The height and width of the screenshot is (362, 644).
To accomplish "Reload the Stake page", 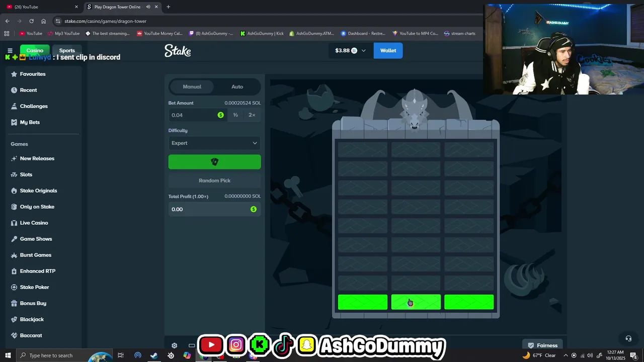I will point(31,21).
